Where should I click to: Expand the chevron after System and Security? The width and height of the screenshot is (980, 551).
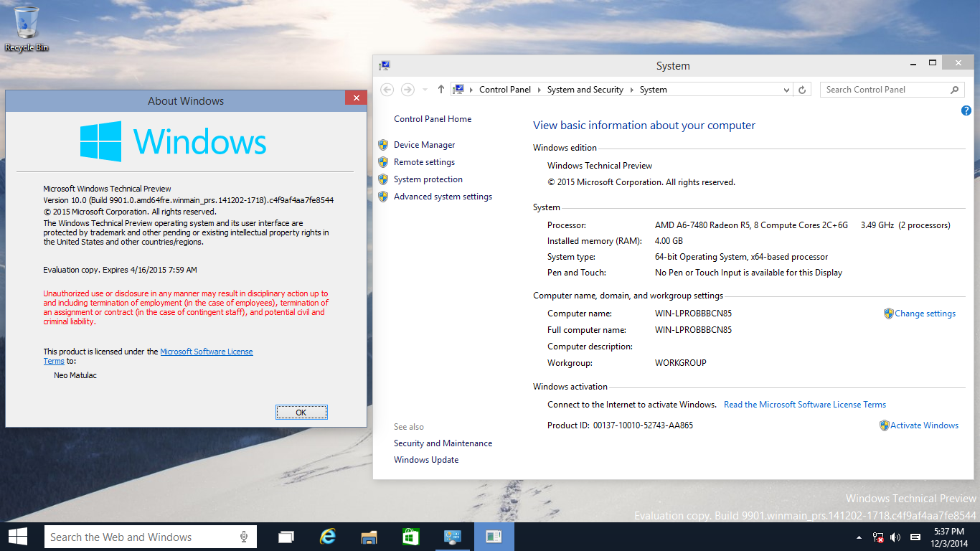[634, 89]
